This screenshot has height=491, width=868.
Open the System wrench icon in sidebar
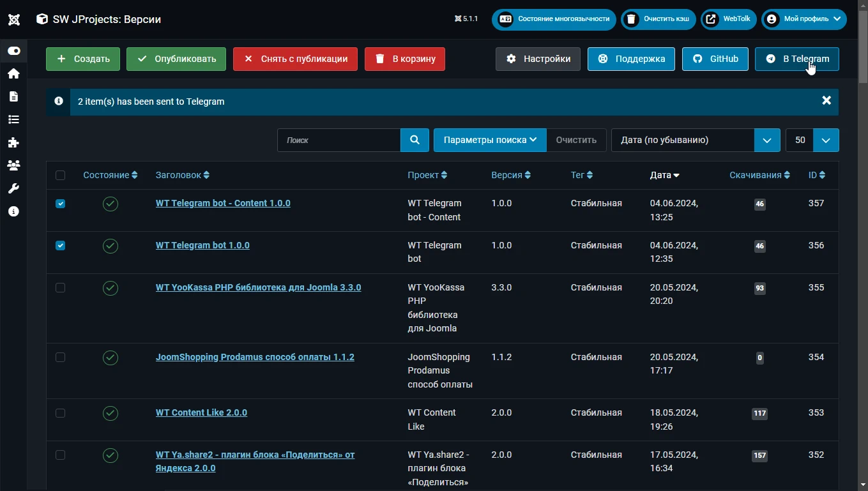[13, 188]
